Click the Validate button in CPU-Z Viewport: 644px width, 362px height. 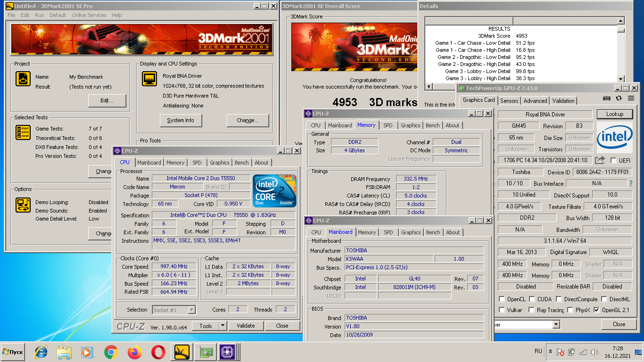(x=246, y=326)
